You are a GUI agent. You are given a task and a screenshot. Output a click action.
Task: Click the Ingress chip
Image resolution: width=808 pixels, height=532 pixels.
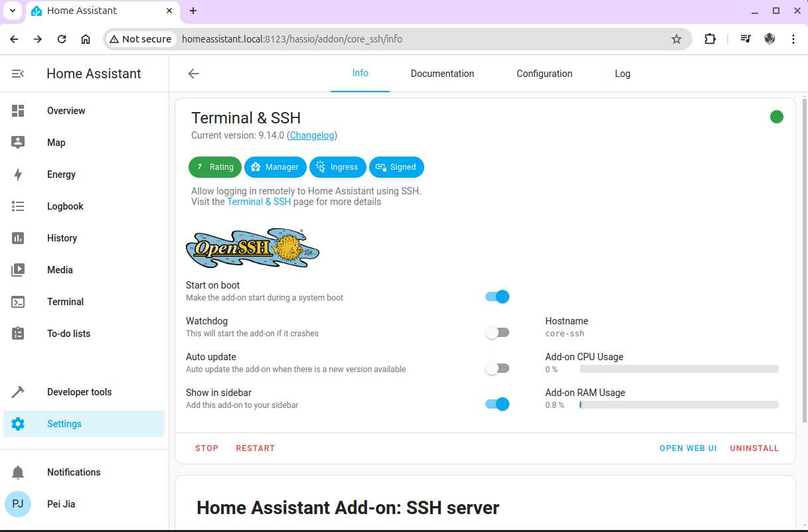[x=338, y=167]
